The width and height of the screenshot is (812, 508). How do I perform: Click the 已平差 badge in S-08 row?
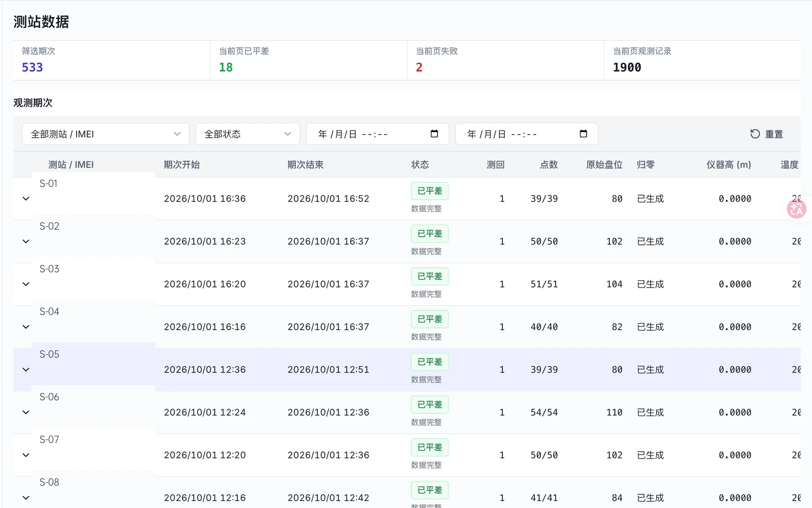tap(430, 490)
